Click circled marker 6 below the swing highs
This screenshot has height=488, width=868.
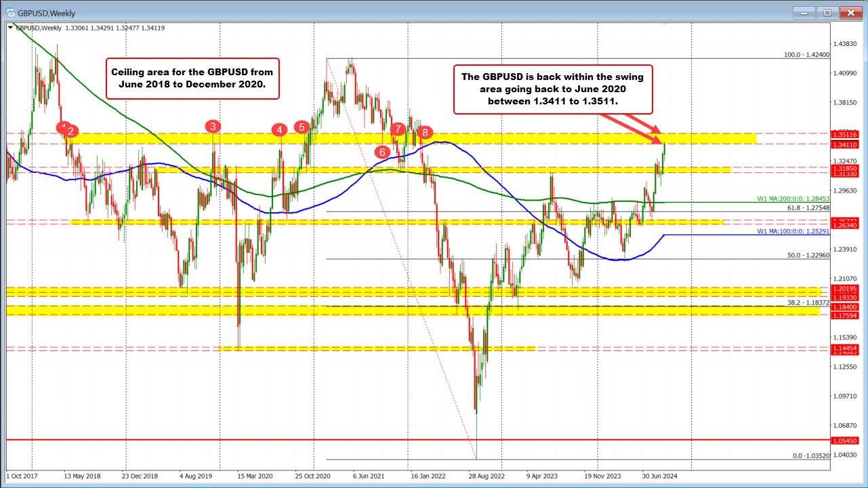(381, 152)
